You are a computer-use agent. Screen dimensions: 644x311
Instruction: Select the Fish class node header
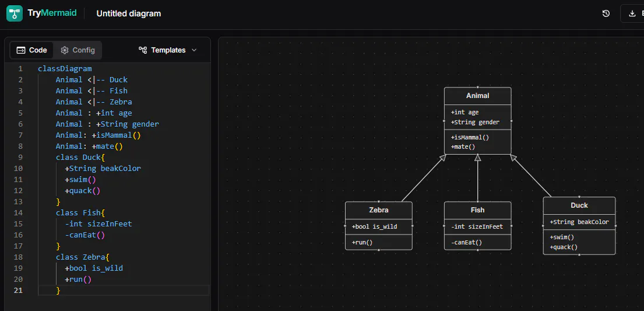point(478,210)
